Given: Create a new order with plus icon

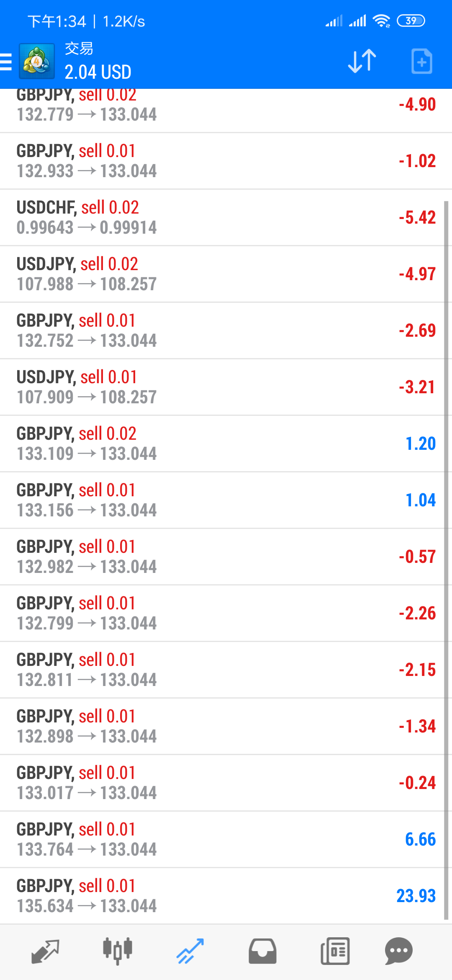Looking at the screenshot, I should (x=421, y=61).
